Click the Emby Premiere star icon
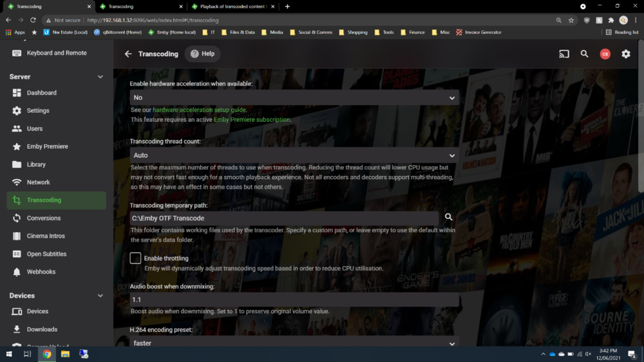Screen dimensions: 644x362 (17, 146)
